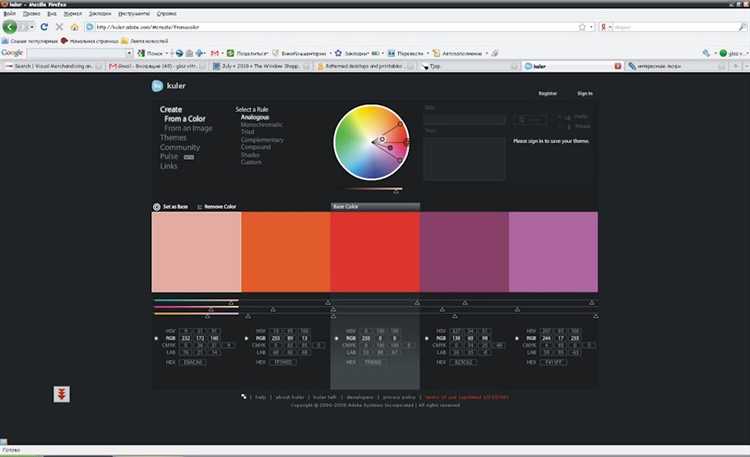
Task: Click the Set as Base icon
Action: coord(157,207)
